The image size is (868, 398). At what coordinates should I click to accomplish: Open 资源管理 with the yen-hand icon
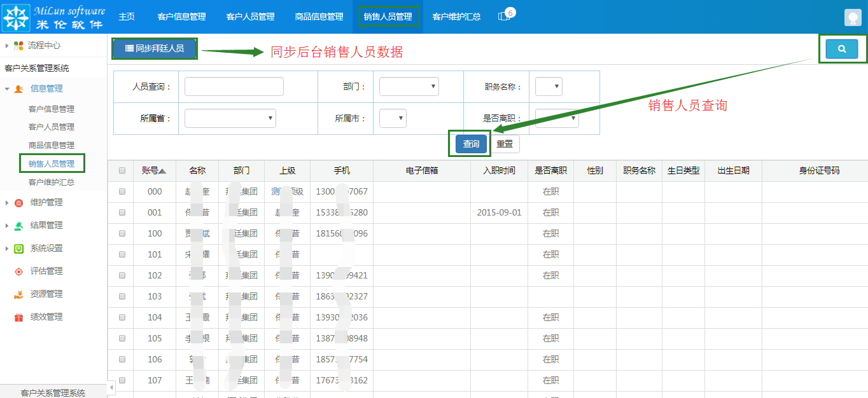(18, 294)
